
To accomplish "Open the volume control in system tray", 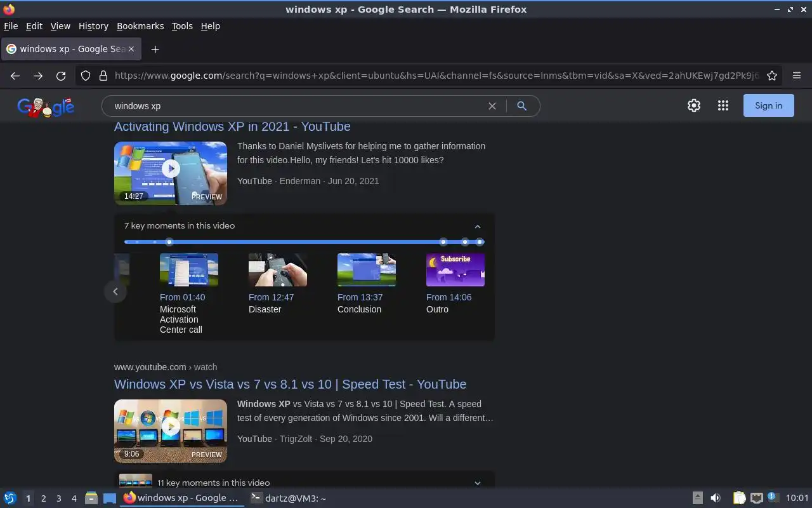I will click(716, 498).
